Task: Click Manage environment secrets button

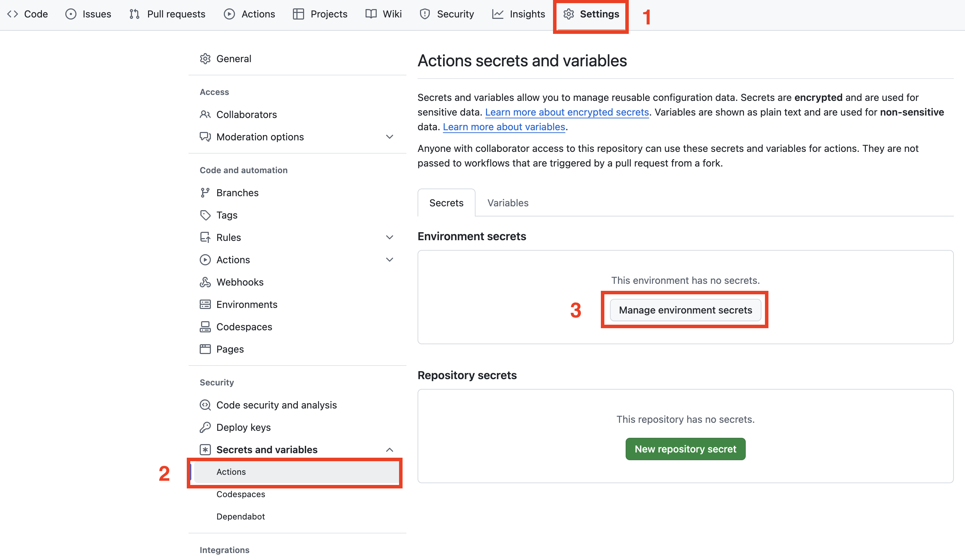Action: pyautogui.click(x=685, y=310)
